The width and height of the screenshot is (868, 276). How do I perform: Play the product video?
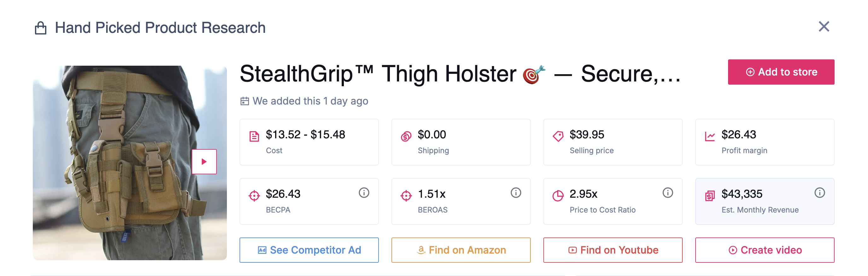[x=204, y=162]
